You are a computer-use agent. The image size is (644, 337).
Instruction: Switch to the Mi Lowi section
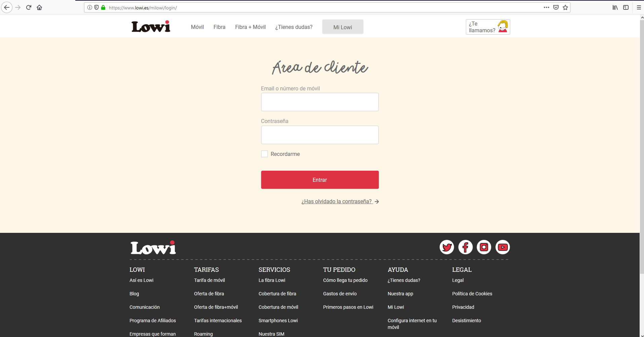click(x=343, y=27)
